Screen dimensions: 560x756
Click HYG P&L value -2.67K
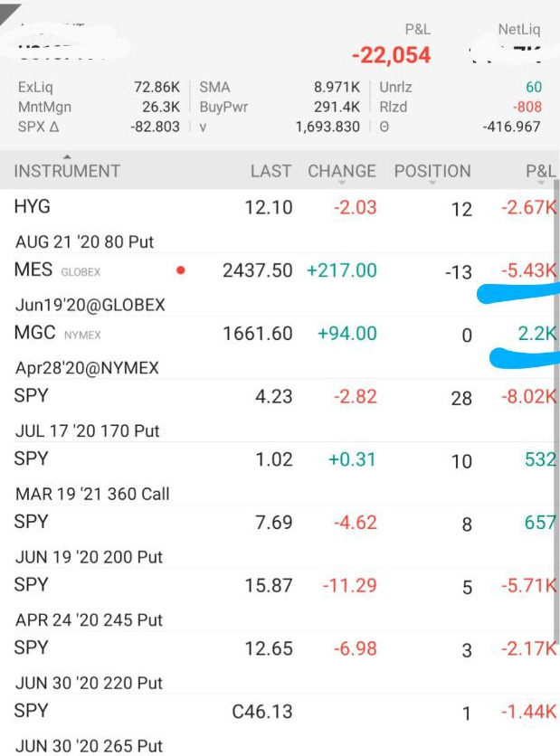528,208
